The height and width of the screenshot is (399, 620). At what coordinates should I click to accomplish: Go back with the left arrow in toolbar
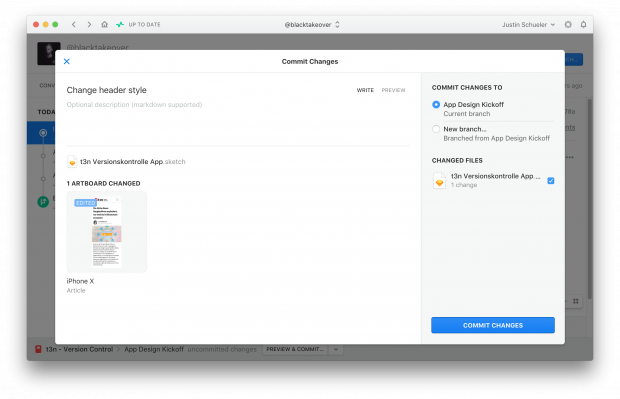(74, 25)
